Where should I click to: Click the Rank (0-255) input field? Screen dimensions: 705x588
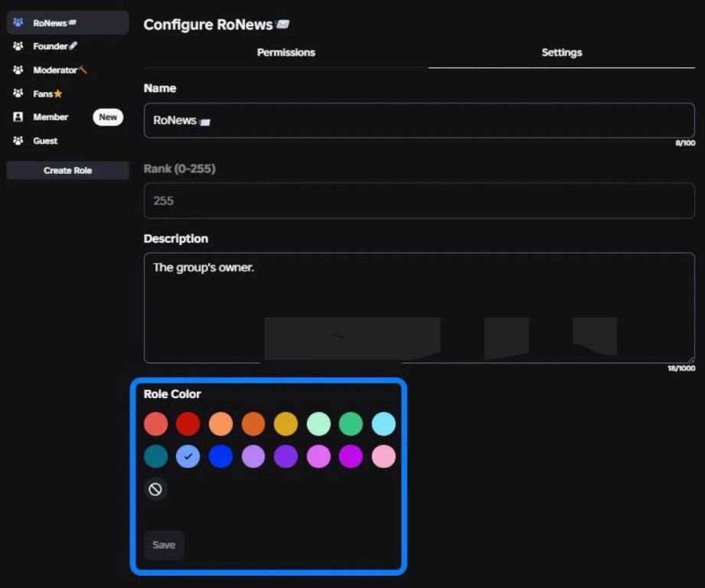tap(419, 201)
